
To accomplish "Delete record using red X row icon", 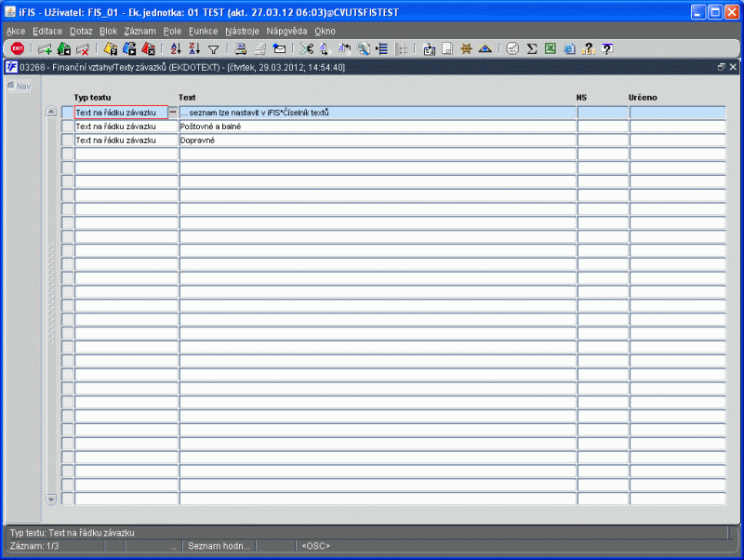I will (83, 49).
